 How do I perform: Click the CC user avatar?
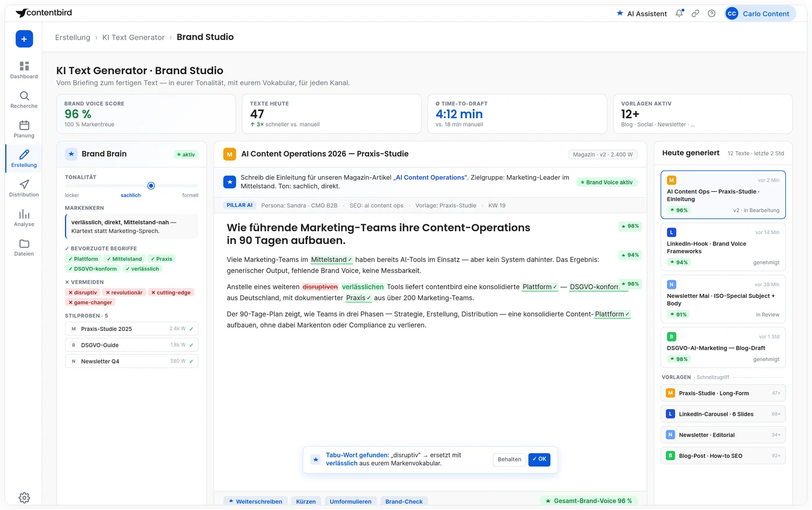click(x=732, y=13)
